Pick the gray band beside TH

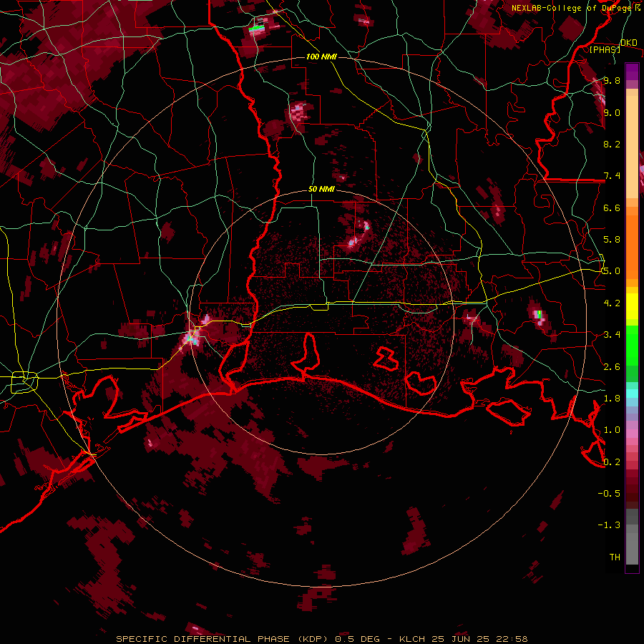(x=632, y=550)
